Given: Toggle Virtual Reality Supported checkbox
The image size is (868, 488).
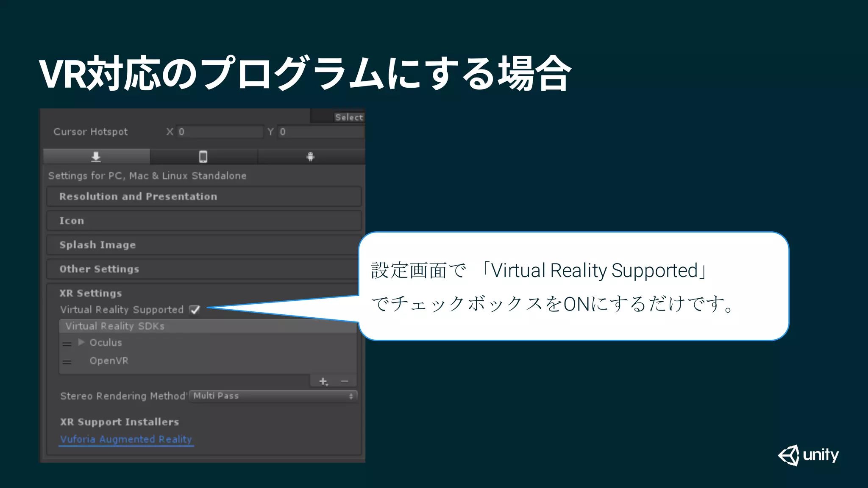Looking at the screenshot, I should [195, 310].
